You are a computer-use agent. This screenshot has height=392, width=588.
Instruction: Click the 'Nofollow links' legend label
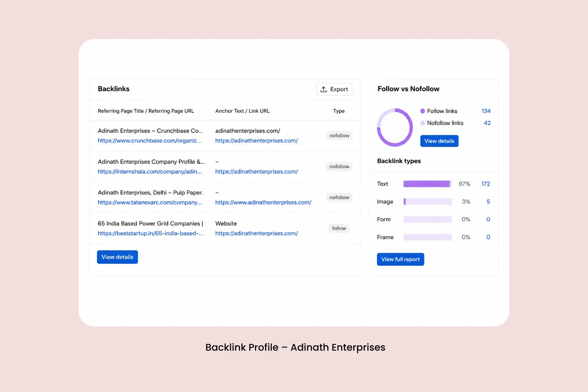pos(445,123)
